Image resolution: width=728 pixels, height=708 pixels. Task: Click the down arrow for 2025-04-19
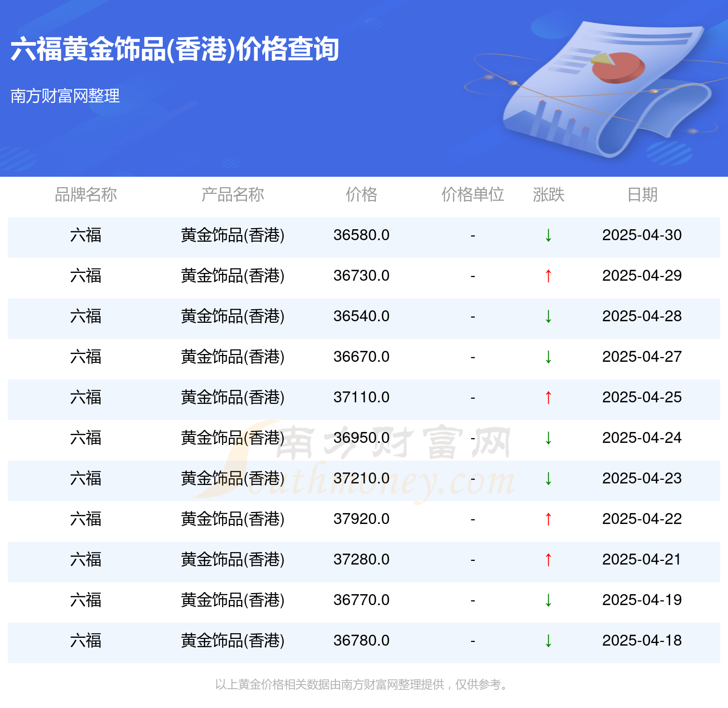coord(548,600)
